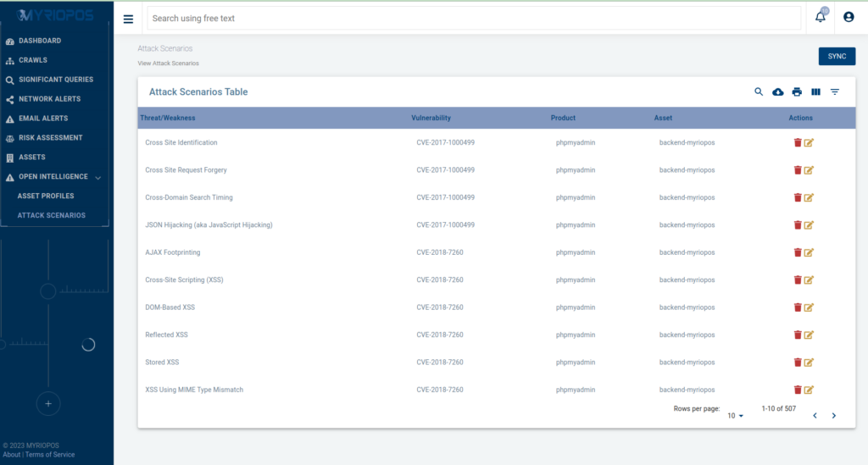
Task: Open view columns icon
Action: 816,91
